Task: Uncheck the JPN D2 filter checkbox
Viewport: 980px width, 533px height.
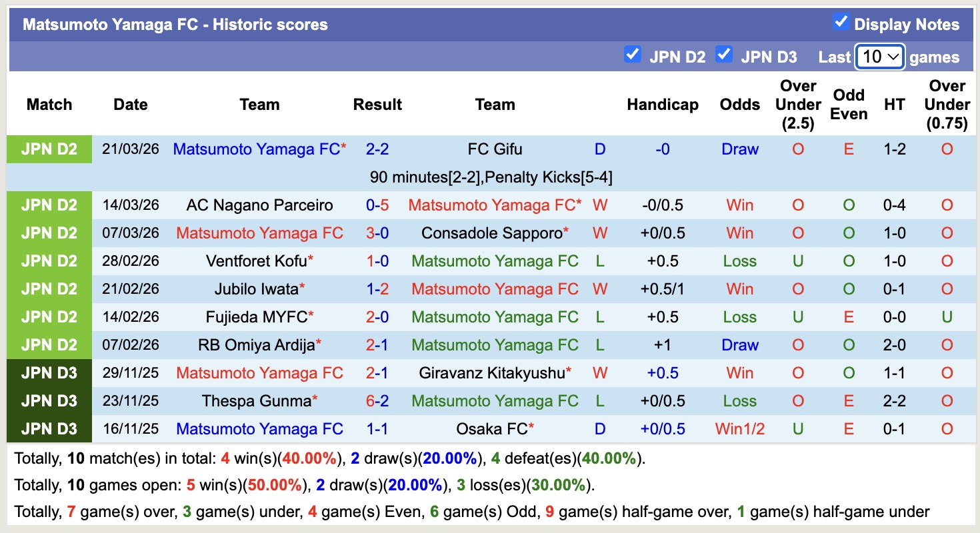Action: pos(632,55)
